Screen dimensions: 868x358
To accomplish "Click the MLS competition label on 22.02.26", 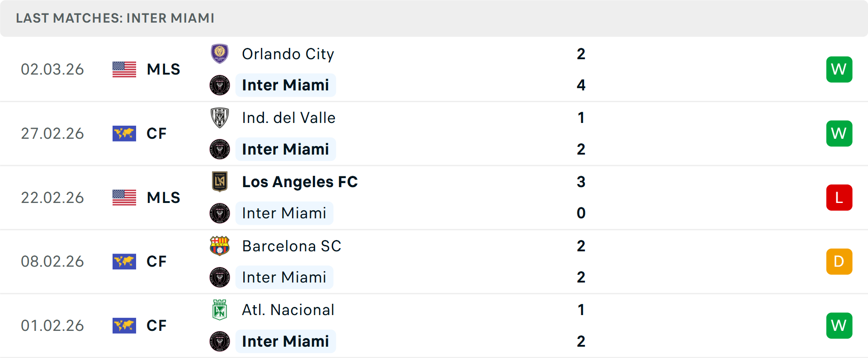I will click(163, 198).
